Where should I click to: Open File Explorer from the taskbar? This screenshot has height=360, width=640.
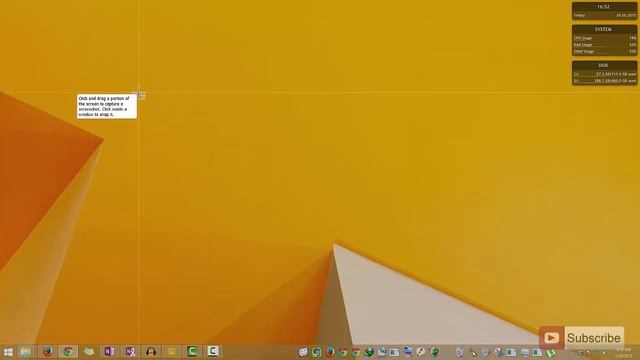coord(26,351)
